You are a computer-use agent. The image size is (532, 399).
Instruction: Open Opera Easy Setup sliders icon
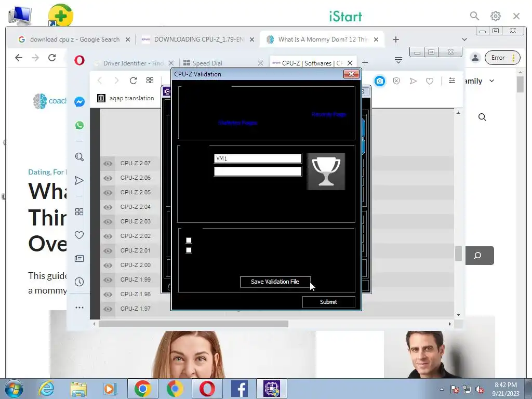(451, 81)
